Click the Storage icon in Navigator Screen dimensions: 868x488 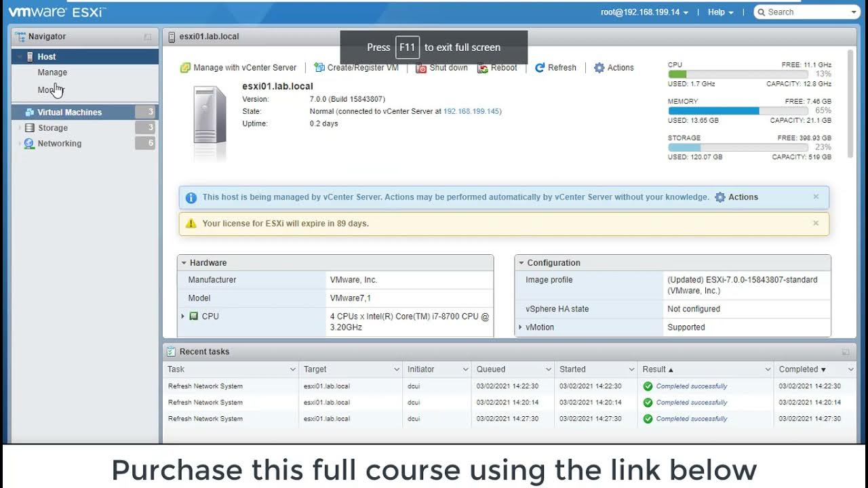(x=30, y=128)
